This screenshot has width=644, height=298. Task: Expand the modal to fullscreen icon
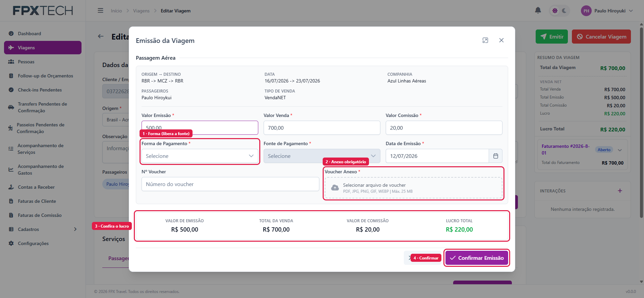click(x=485, y=40)
